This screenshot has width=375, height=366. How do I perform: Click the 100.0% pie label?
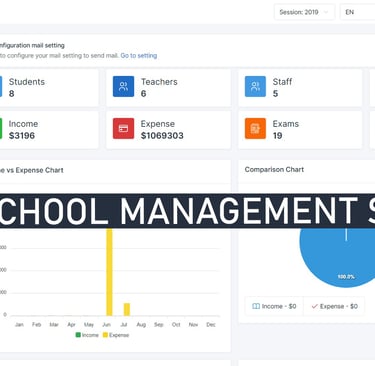click(x=346, y=277)
